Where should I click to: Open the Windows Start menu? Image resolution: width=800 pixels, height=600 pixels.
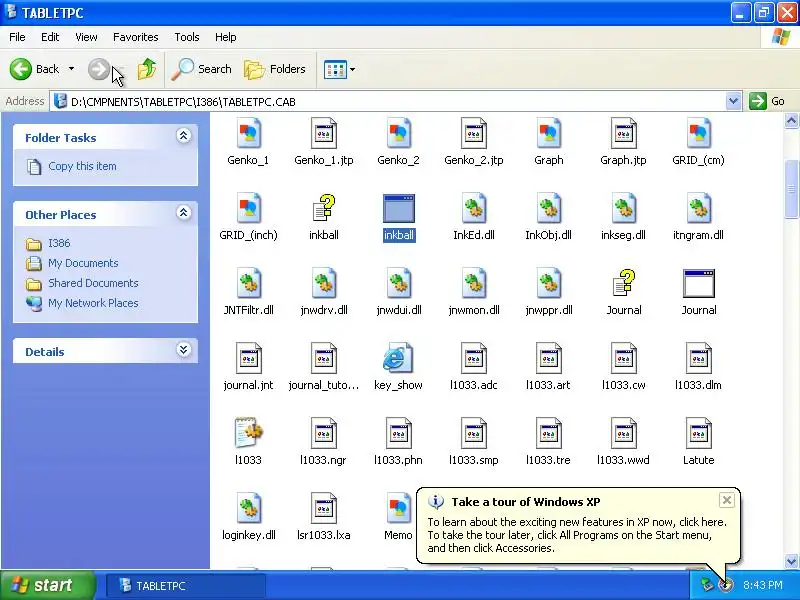47,585
